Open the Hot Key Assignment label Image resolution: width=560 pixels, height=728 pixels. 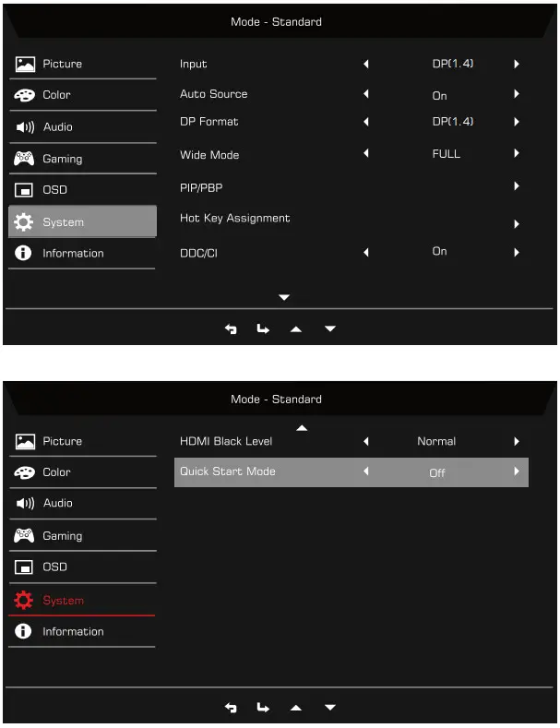(235, 219)
